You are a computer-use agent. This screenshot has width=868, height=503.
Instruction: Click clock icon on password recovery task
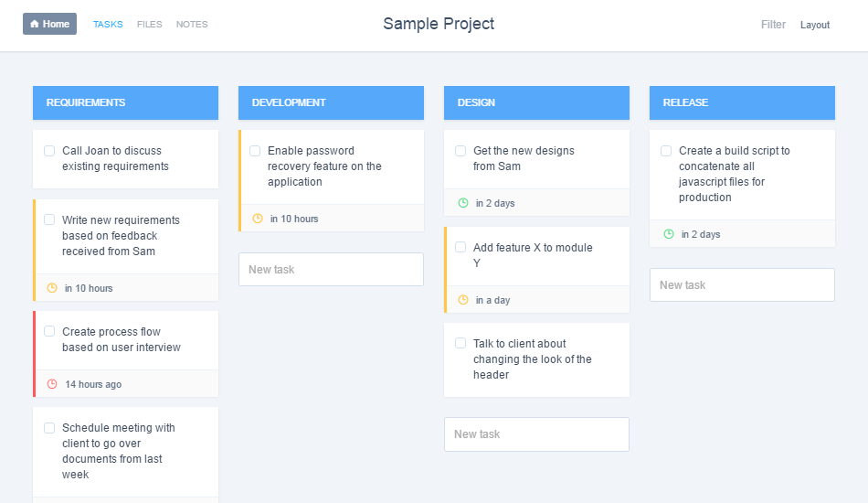pos(258,219)
